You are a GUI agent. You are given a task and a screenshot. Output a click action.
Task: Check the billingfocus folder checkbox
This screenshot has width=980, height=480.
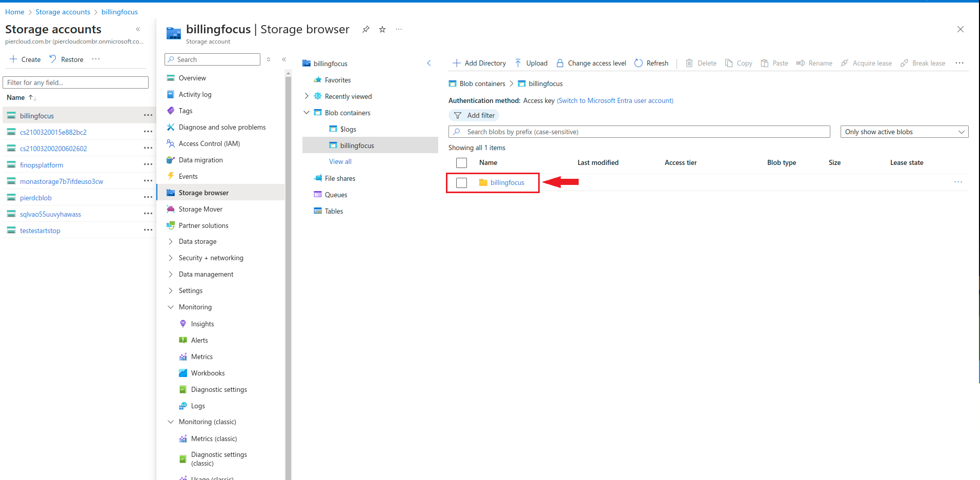(461, 183)
